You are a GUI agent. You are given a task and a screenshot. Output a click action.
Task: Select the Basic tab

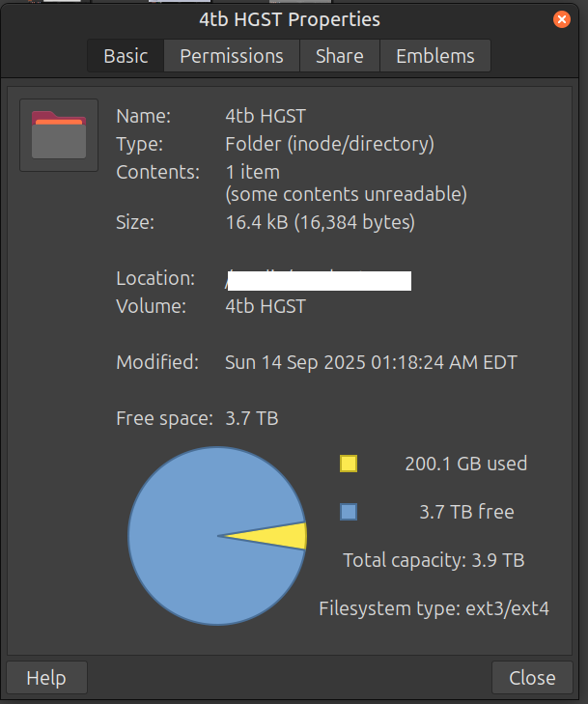pos(126,56)
